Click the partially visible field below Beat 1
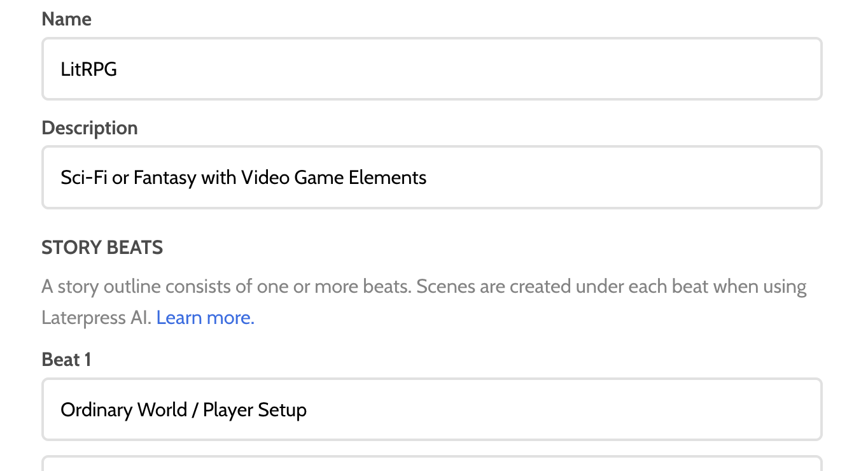Screen dimensions: 868x471 pos(432,463)
